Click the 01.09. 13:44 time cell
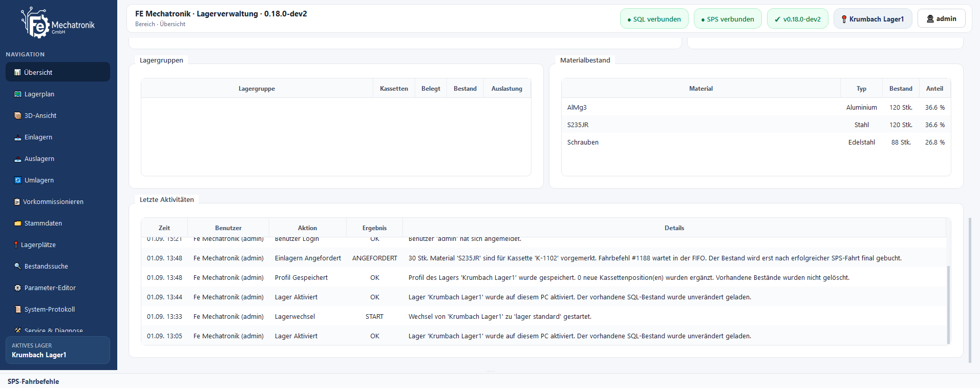980x388 pixels. pos(164,297)
